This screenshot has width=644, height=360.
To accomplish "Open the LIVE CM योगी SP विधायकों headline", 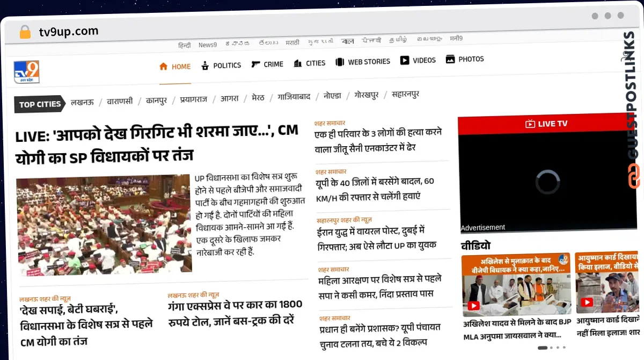I will click(x=156, y=145).
